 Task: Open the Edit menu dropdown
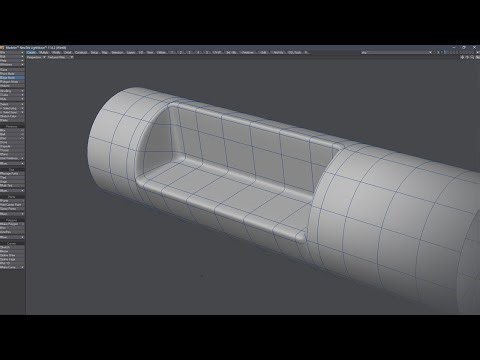click(x=12, y=57)
